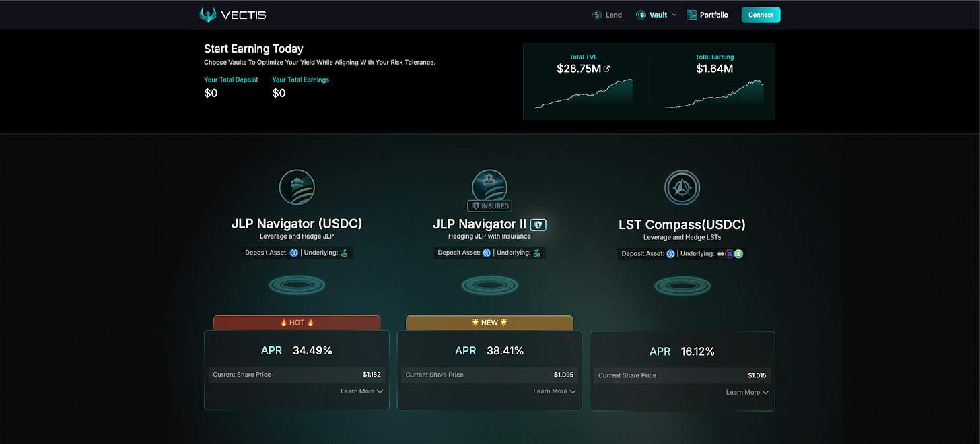This screenshot has height=444, width=980.
Task: Click the Total Earning chart
Action: (714, 94)
